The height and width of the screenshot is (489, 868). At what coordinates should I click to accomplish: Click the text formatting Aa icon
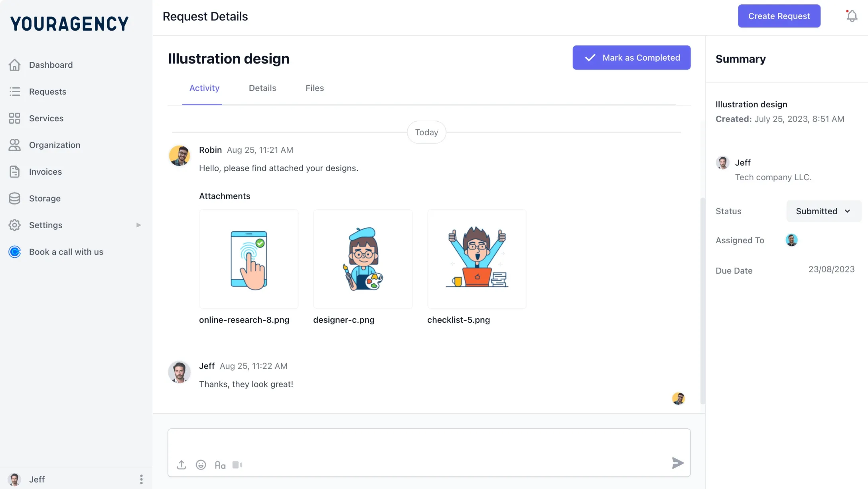coord(220,464)
